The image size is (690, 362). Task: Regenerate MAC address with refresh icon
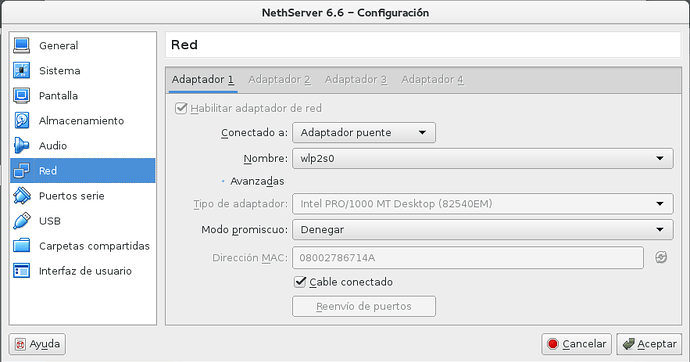661,257
